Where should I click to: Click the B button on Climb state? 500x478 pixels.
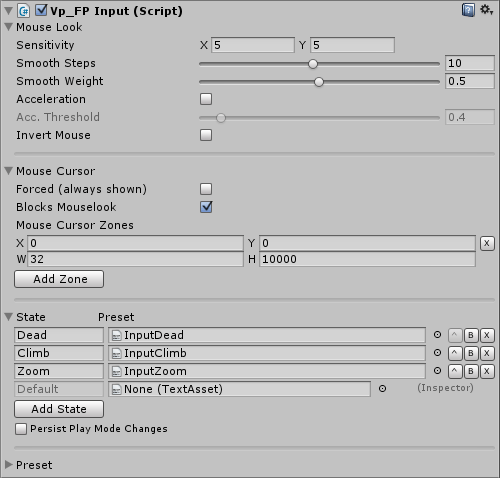point(471,353)
